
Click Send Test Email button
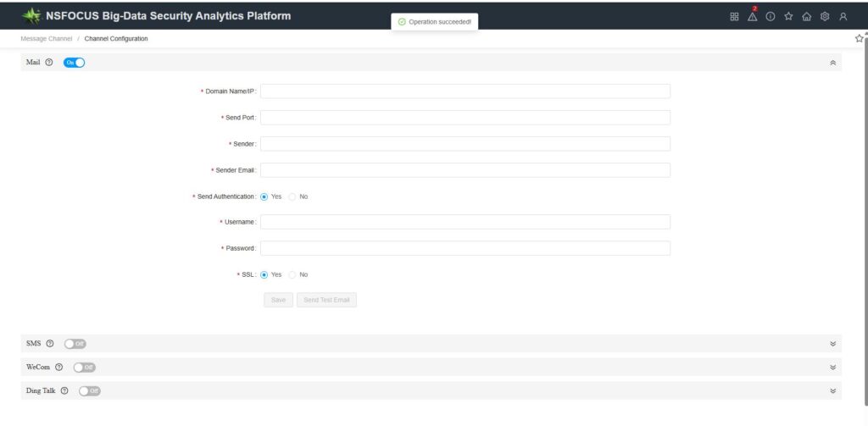326,300
